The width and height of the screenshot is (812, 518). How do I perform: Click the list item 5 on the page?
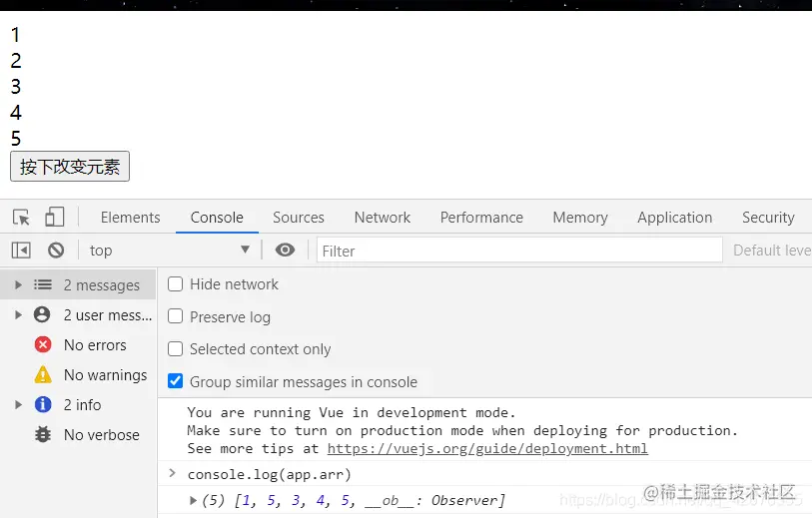click(16, 138)
